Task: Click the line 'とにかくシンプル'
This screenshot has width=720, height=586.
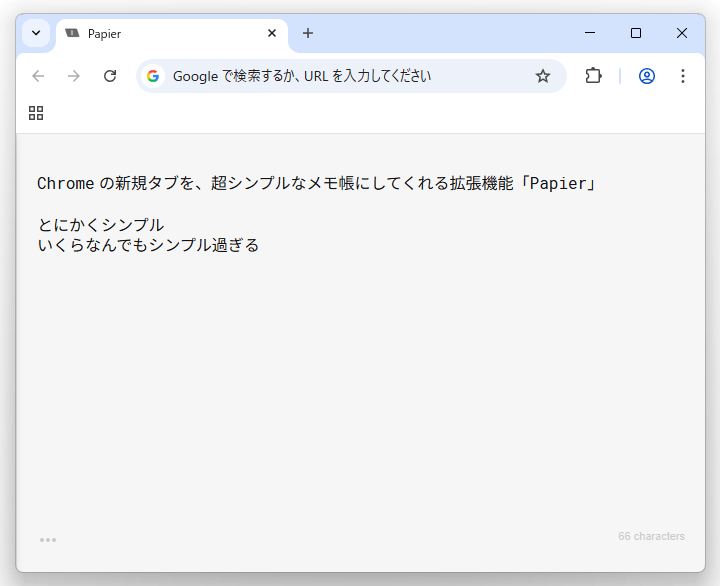Action: pyautogui.click(x=101, y=225)
